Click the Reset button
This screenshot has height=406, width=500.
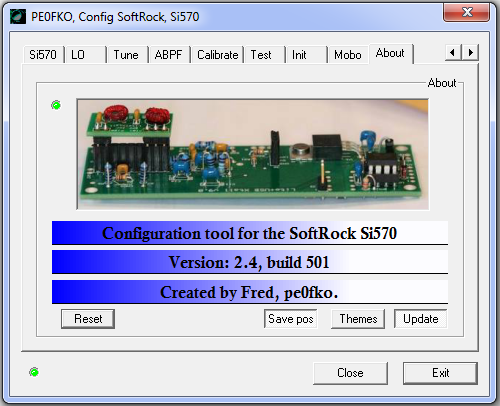tap(88, 319)
